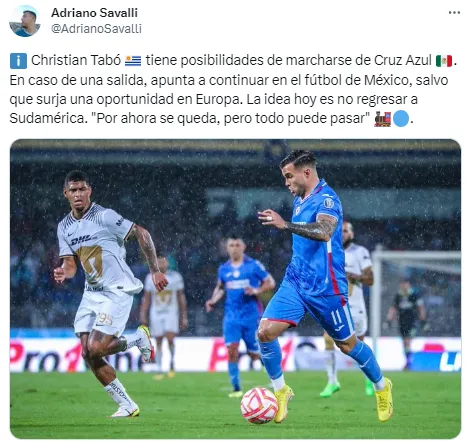Open the attached rainy match photo
This screenshot has height=443, width=469.
235,289
